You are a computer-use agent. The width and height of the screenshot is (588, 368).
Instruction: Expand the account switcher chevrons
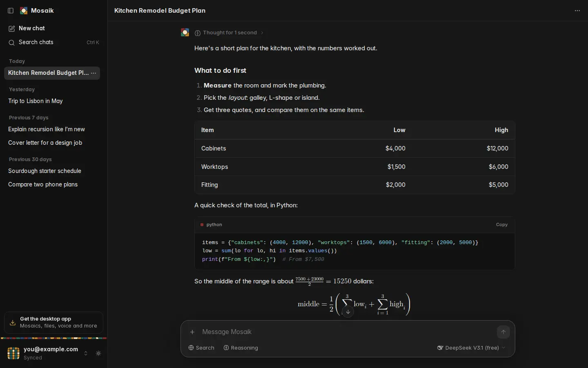(x=86, y=353)
